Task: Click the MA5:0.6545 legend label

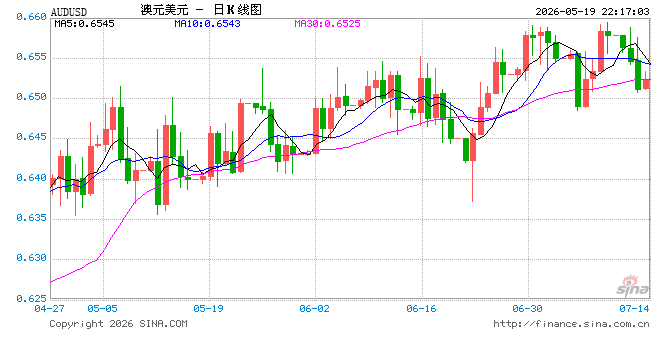Action: pyautogui.click(x=84, y=24)
